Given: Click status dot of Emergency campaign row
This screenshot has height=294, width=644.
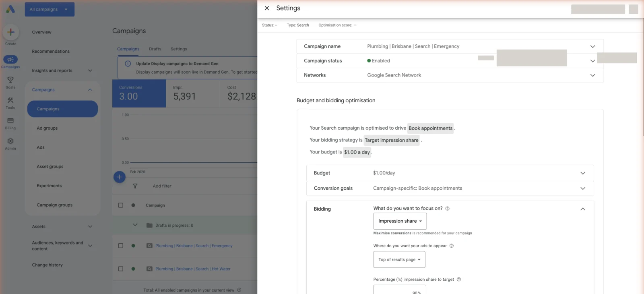Looking at the screenshot, I should tap(133, 246).
